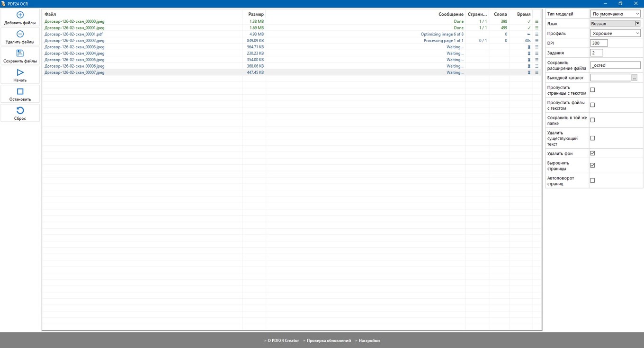Click the hourglass icon of скан_00003.jpeg
Screen dimensions: 644x348
pos(529,47)
